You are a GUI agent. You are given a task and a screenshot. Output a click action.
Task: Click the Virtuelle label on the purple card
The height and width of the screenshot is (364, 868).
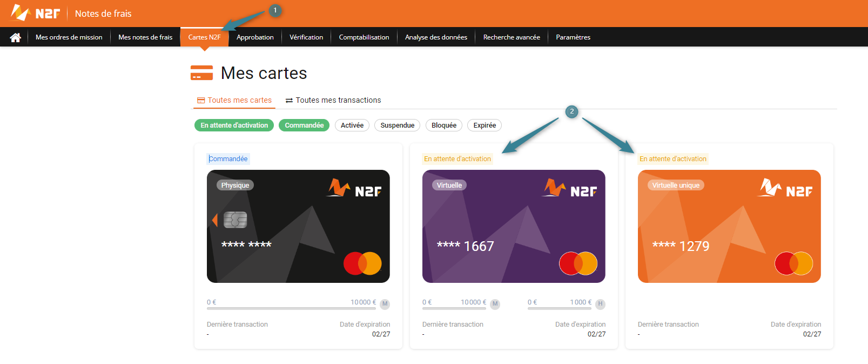tap(449, 185)
